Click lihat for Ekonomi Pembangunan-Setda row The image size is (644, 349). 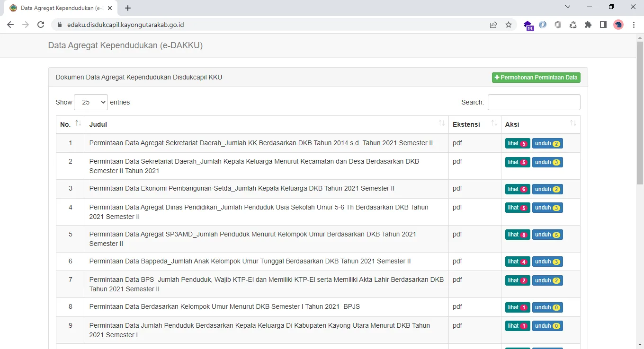[518, 189]
